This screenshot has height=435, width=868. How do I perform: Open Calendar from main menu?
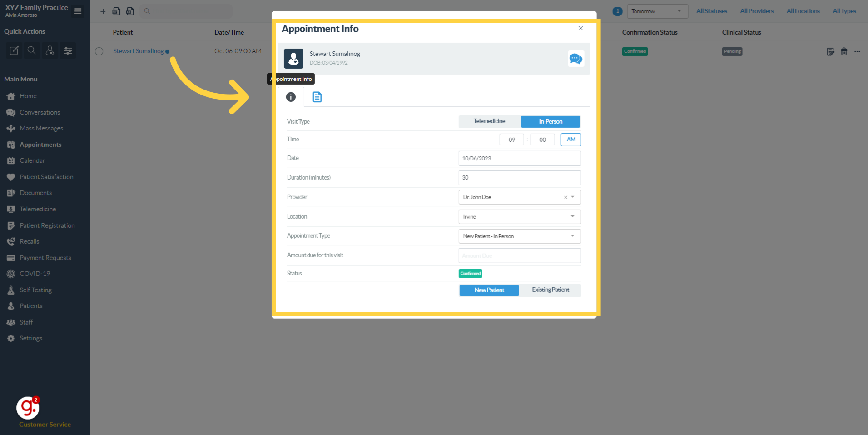tap(32, 160)
